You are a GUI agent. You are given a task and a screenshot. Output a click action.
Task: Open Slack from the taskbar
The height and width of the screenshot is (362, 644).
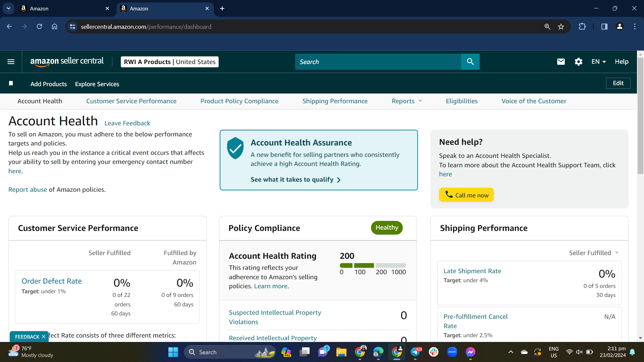pos(434,352)
